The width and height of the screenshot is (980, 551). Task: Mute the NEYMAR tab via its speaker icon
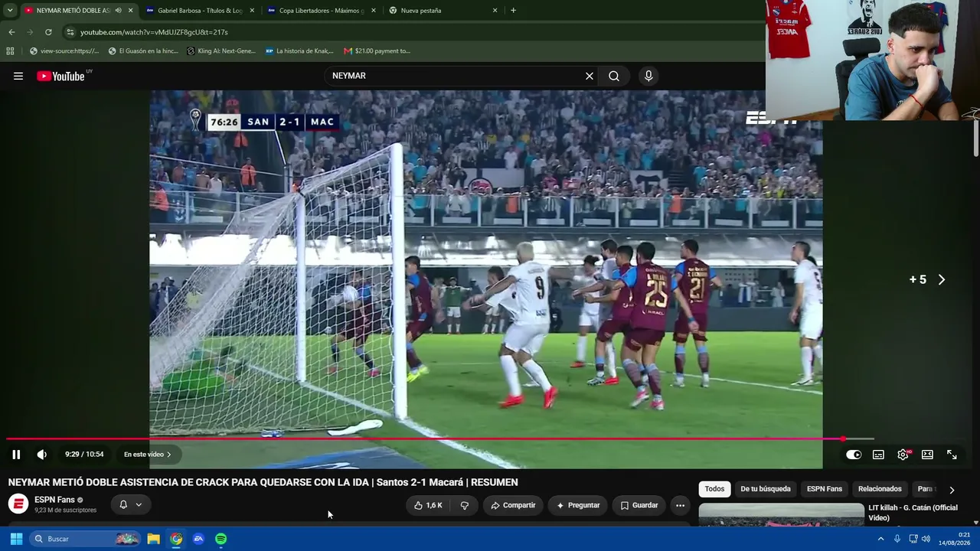click(x=118, y=11)
